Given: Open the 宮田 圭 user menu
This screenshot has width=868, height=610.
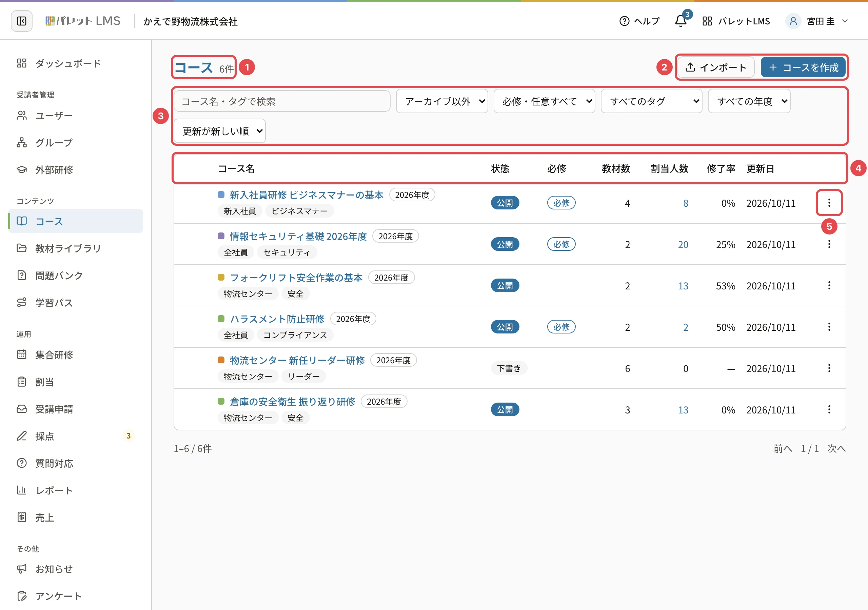Looking at the screenshot, I should click(x=817, y=21).
